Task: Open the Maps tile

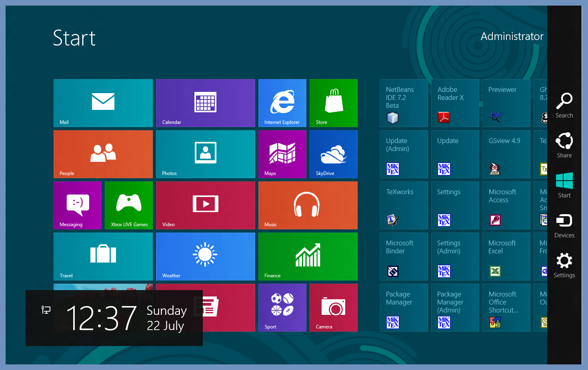Action: pos(282,154)
